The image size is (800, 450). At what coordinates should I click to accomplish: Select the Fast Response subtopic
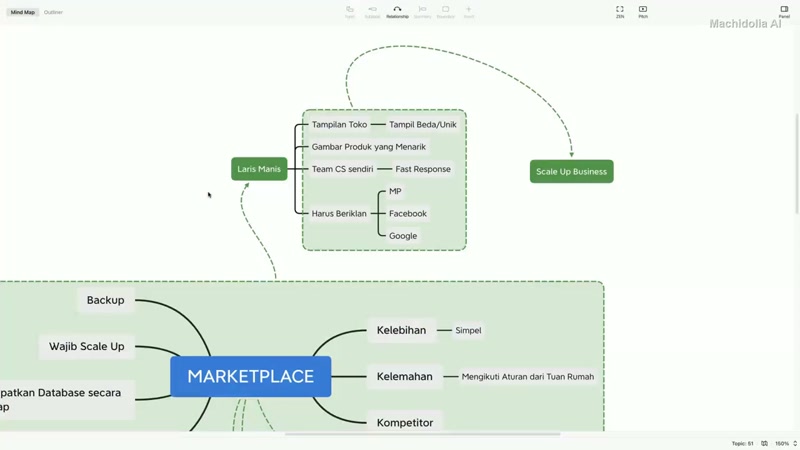tap(423, 169)
